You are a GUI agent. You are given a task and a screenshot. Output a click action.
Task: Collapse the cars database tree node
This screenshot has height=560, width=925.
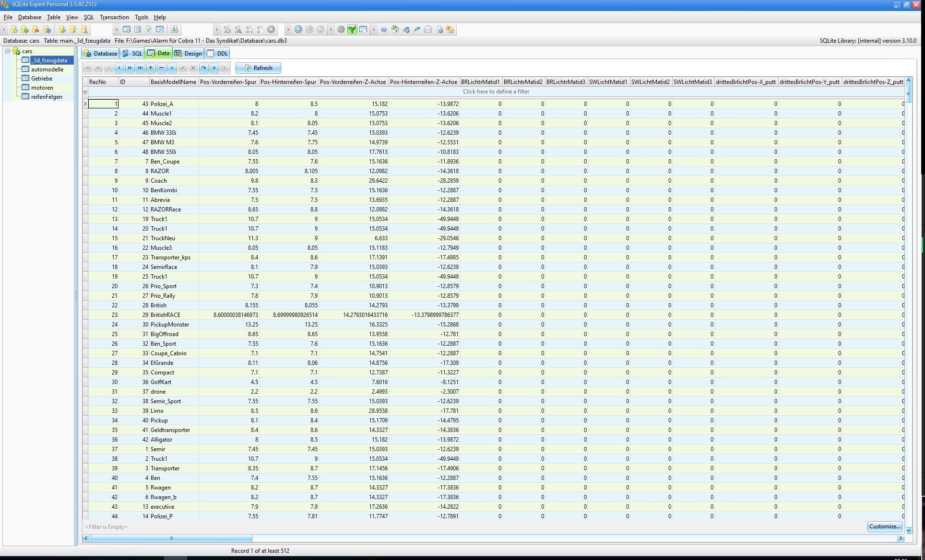pos(8,51)
